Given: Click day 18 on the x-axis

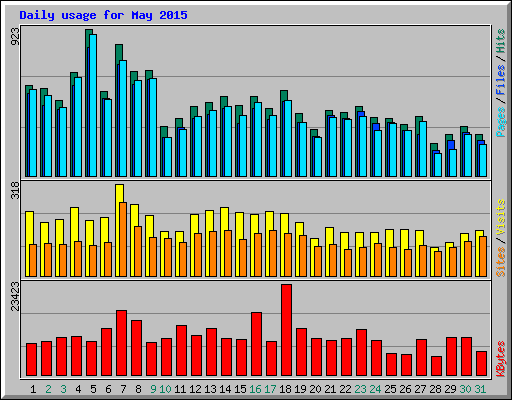Looking at the screenshot, I should click(x=285, y=389).
